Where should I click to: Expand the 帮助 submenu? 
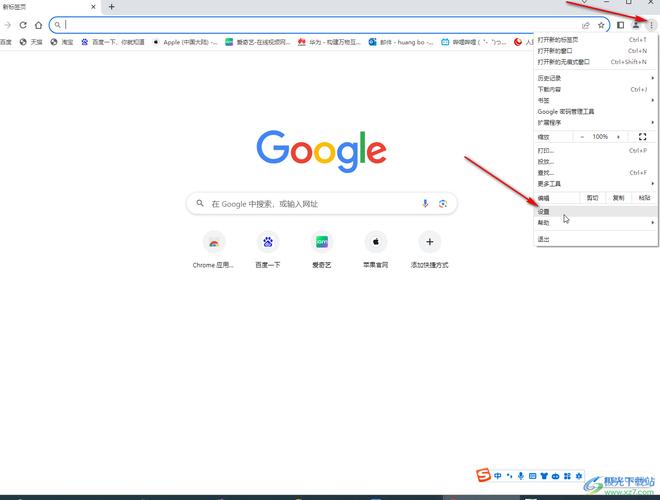596,222
